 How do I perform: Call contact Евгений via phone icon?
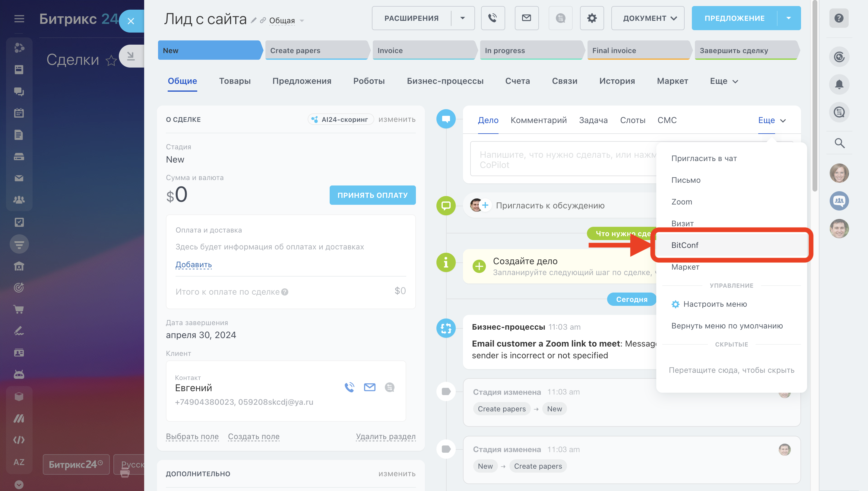(x=349, y=387)
